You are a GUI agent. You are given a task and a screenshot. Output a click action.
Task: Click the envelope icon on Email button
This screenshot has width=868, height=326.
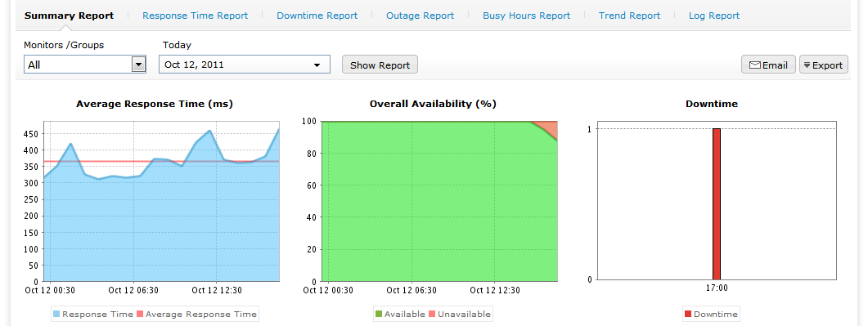click(x=754, y=65)
